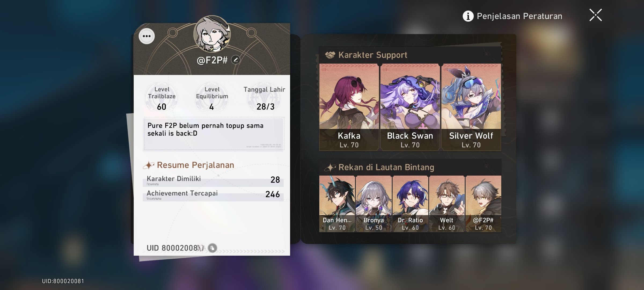Choose Bronya companion portrait
644x290 pixels.
(x=374, y=204)
